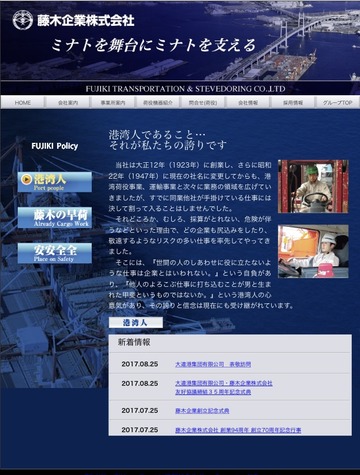Select 会社情報 in the navigation bar
Image resolution: width=360 pixels, height=475 pixels.
248,103
